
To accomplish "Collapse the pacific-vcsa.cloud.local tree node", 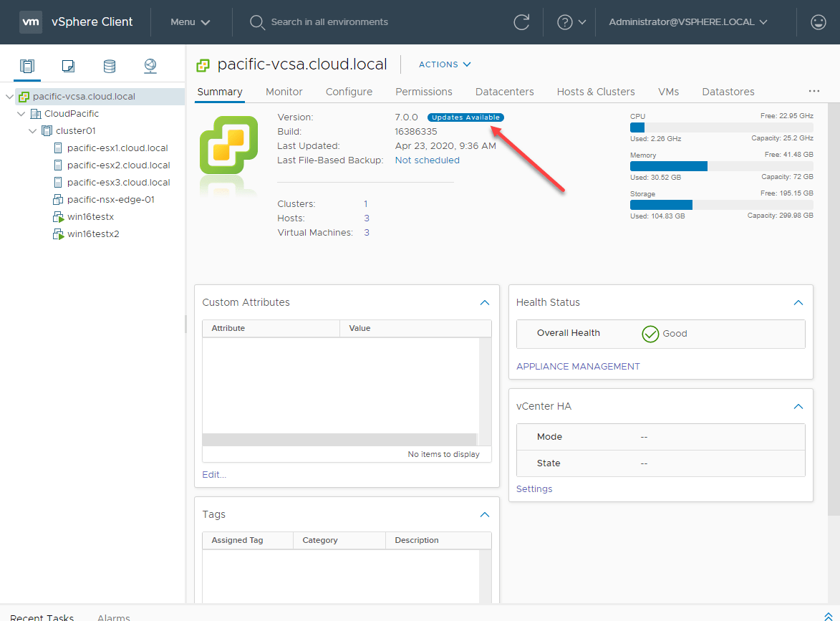I will click(9, 97).
